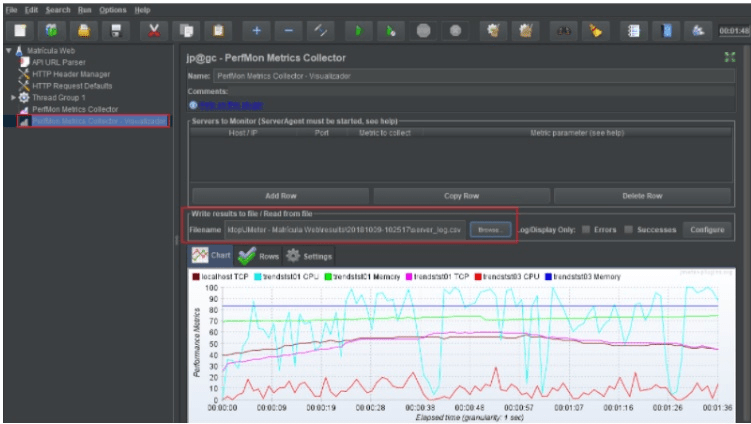The image size is (751, 424).
Task: Click the New test plan toolbar icon
Action: coord(21,31)
